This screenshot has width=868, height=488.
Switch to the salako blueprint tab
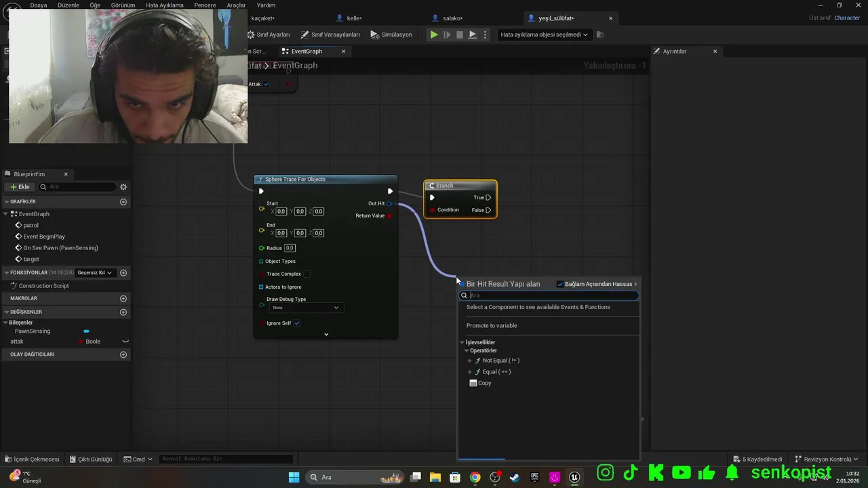pyautogui.click(x=448, y=18)
